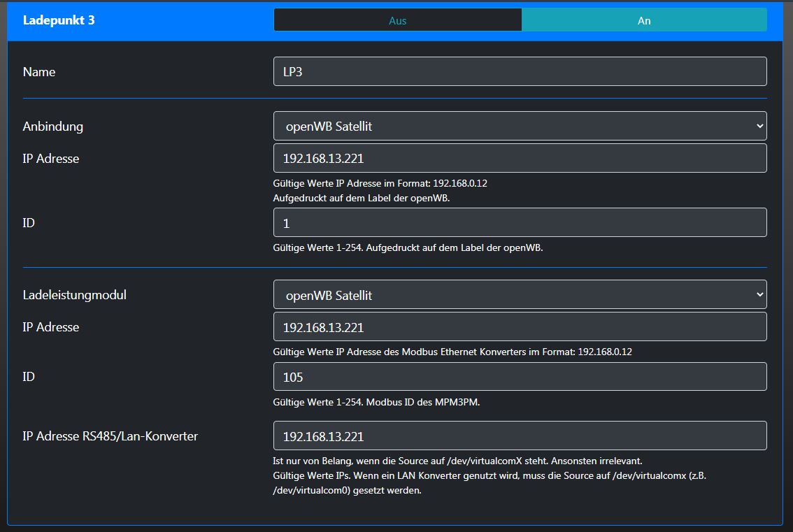The image size is (793, 532).
Task: Click the RS485/Lan-Konverter IP address field
Action: tap(520, 436)
